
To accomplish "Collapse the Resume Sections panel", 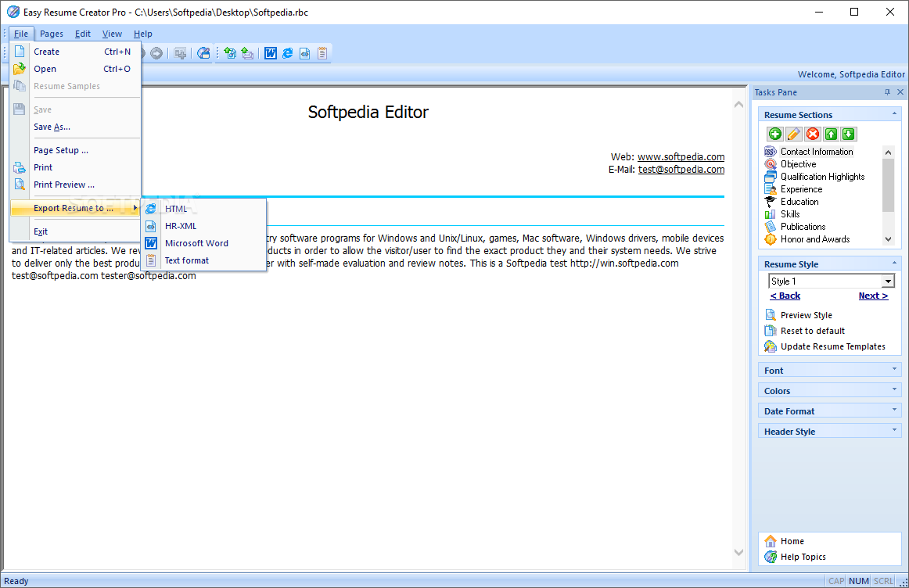I will 894,113.
